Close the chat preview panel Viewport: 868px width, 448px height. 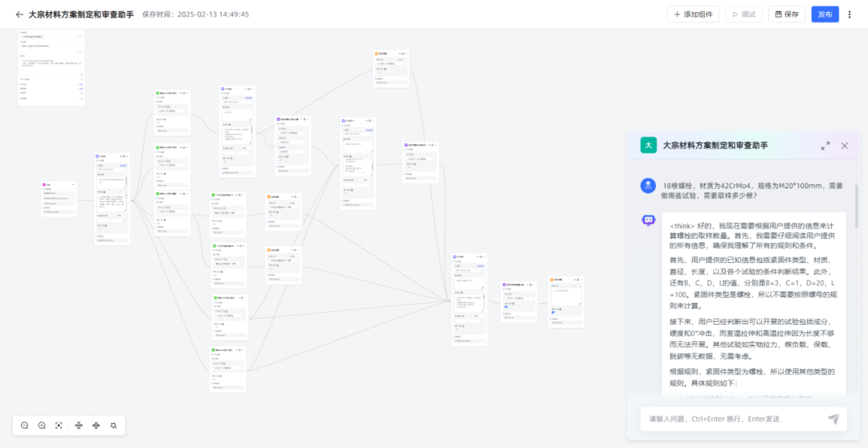[x=845, y=146]
